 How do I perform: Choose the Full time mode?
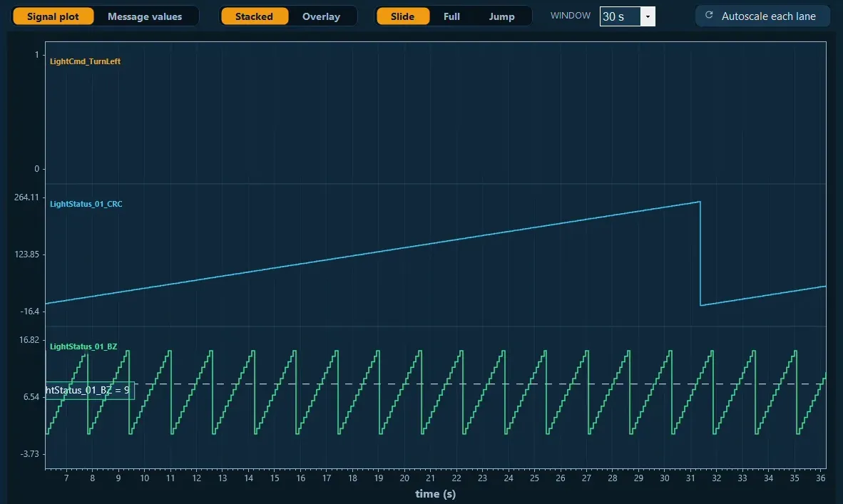tap(451, 16)
